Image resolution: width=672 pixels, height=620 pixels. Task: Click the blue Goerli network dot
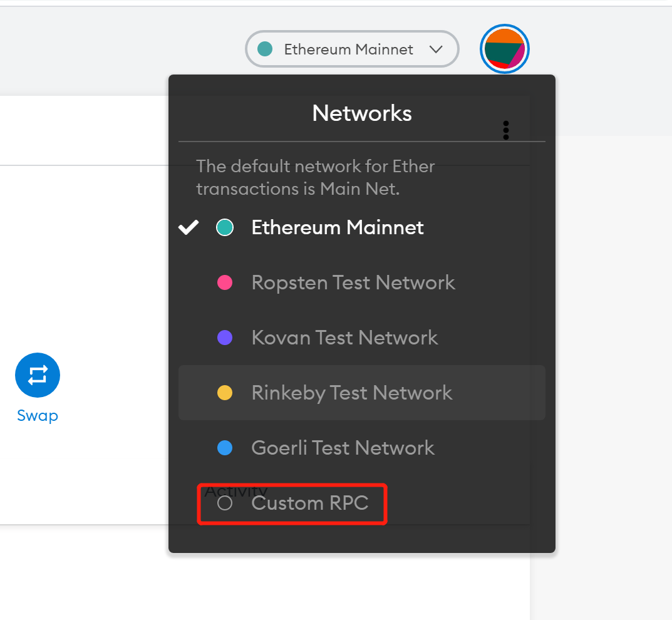click(x=224, y=448)
